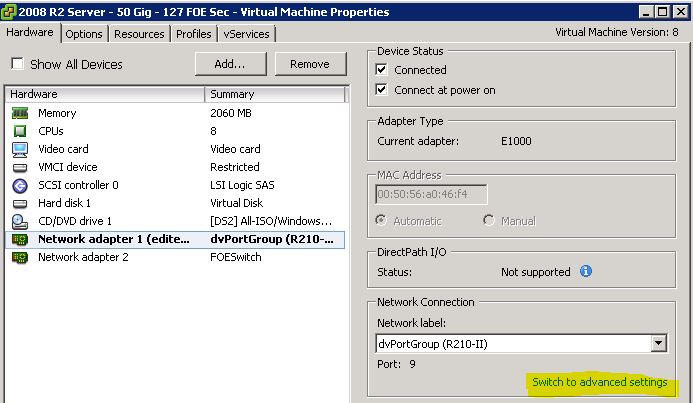693x403 pixels.
Task: Click the Port: 9 text
Action: pos(396,364)
